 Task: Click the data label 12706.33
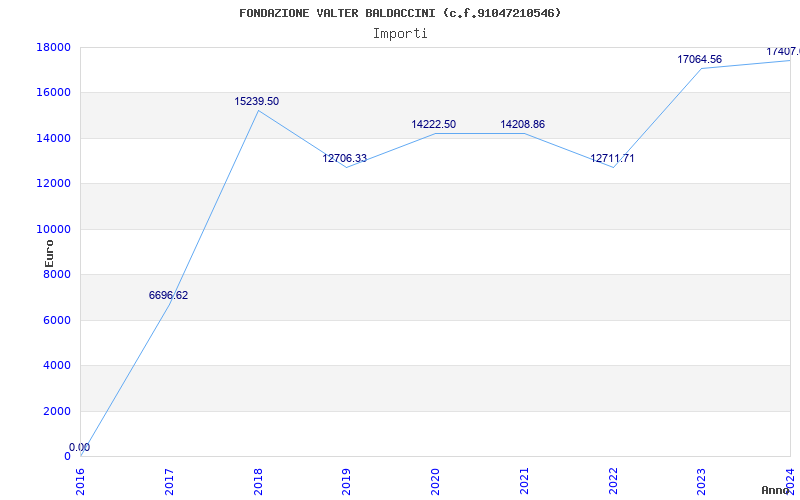(344, 158)
